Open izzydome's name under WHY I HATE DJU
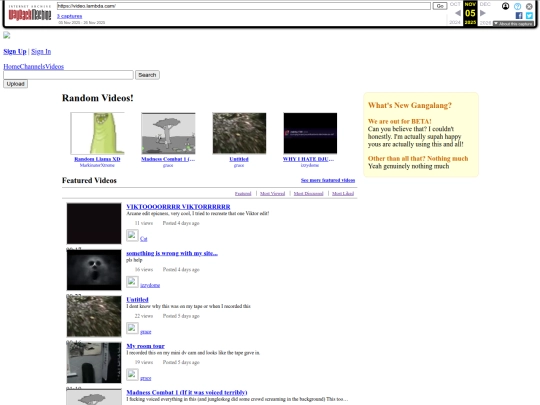This screenshot has height=405, width=540. pyautogui.click(x=310, y=165)
